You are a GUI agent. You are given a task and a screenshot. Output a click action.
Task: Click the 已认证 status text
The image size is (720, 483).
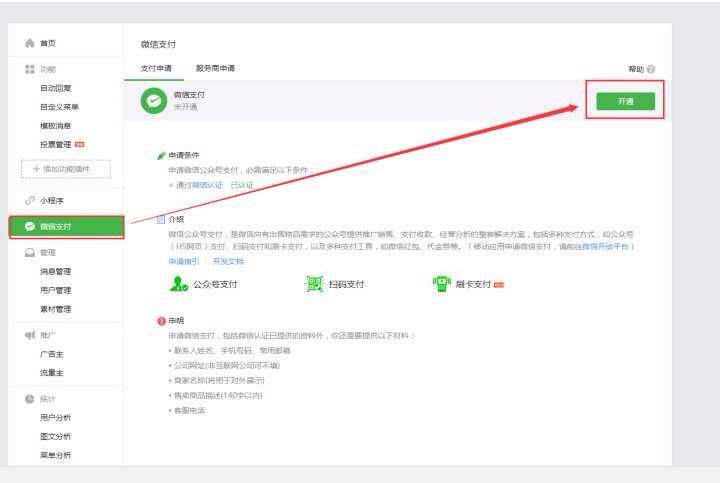click(x=242, y=185)
